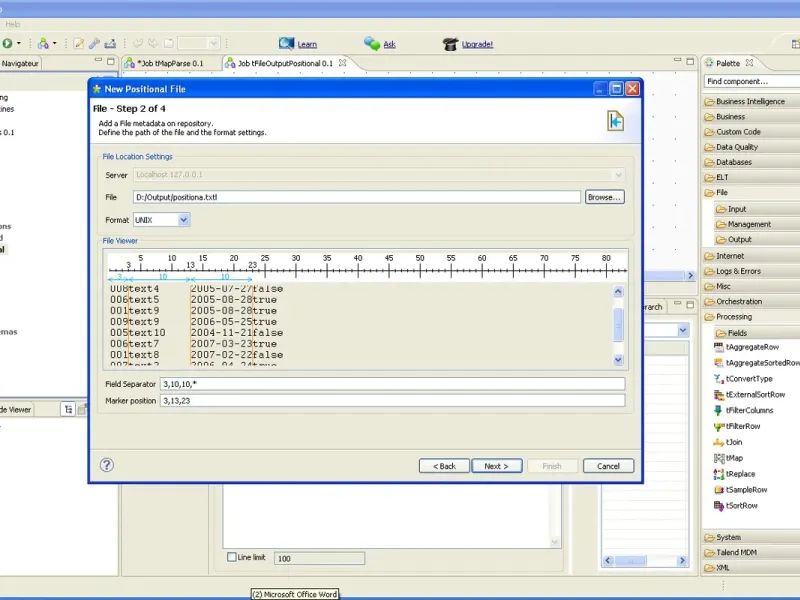
Task: Enable the Line limit checkbox
Action: click(232, 557)
